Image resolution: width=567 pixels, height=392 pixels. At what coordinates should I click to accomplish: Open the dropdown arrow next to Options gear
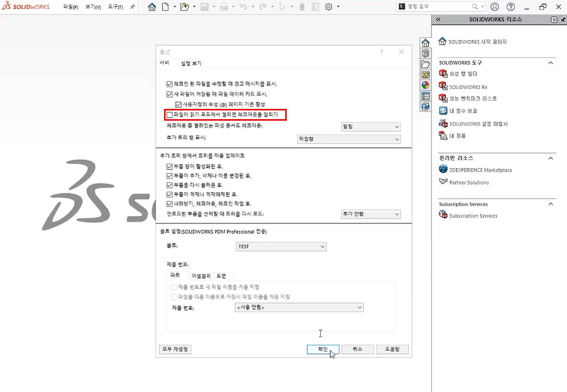(338, 7)
